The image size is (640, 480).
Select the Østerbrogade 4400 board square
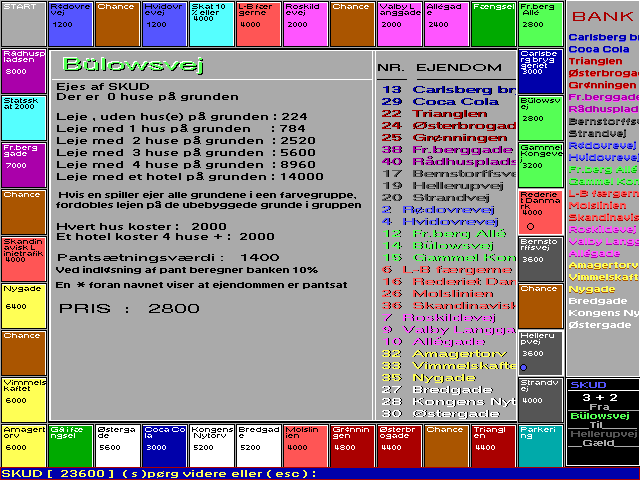(400, 446)
